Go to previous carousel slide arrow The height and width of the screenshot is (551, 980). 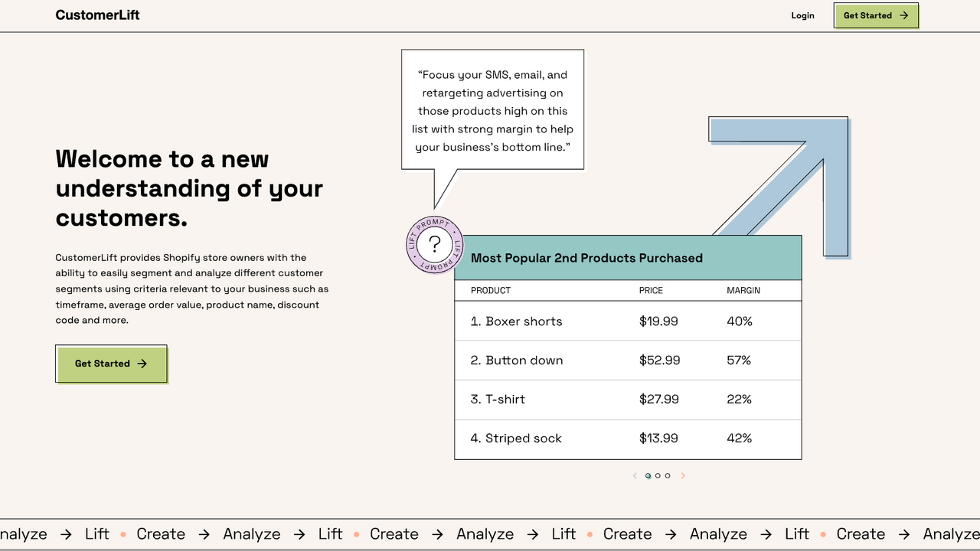point(635,476)
